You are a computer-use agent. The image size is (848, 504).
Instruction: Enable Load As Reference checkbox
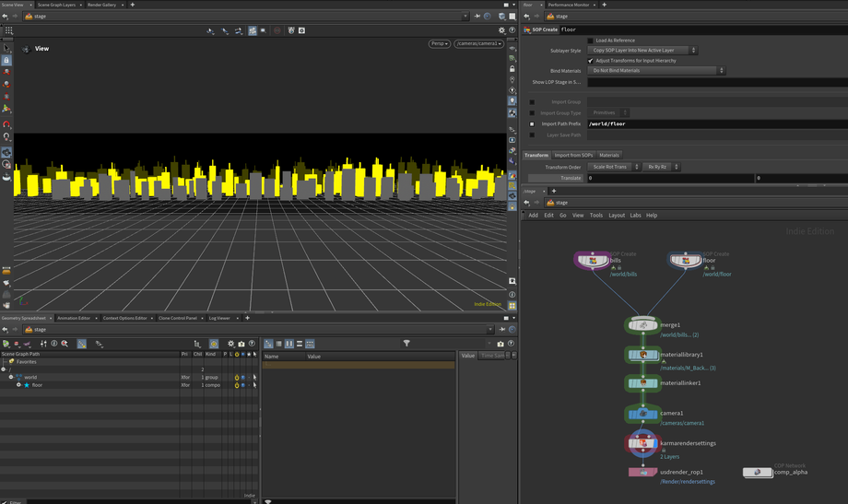pyautogui.click(x=591, y=41)
